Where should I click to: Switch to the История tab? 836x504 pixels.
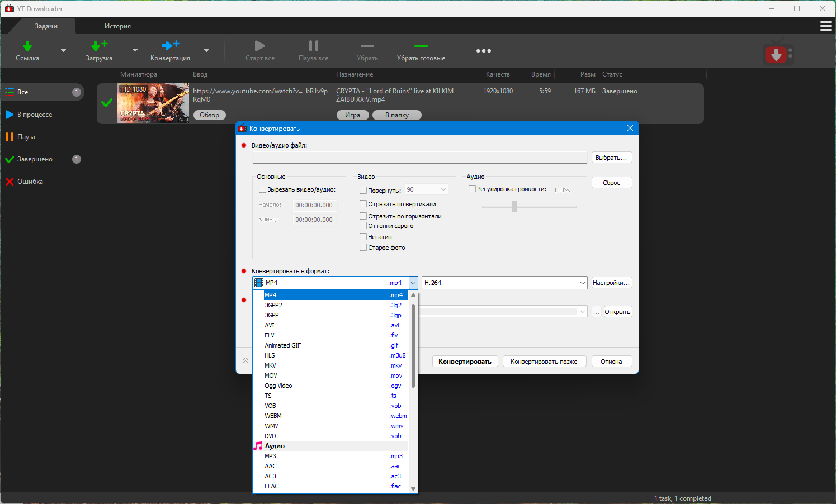(117, 26)
